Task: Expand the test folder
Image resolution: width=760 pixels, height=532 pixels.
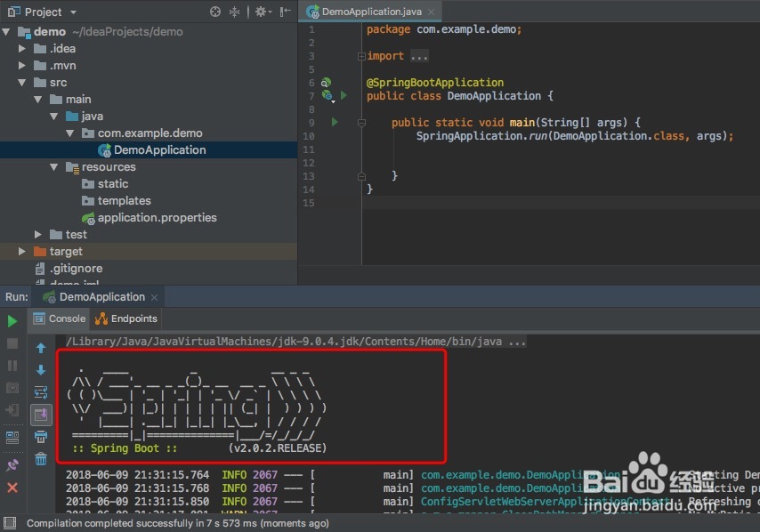Action: [37, 235]
